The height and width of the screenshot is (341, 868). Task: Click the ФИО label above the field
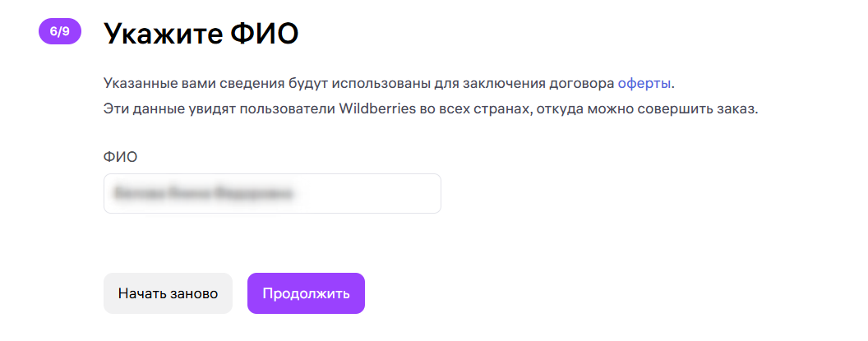coord(119,155)
